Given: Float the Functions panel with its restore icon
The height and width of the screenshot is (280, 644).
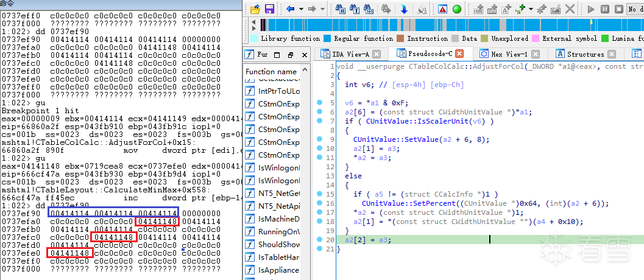Looking at the screenshot, I should pos(291,55).
